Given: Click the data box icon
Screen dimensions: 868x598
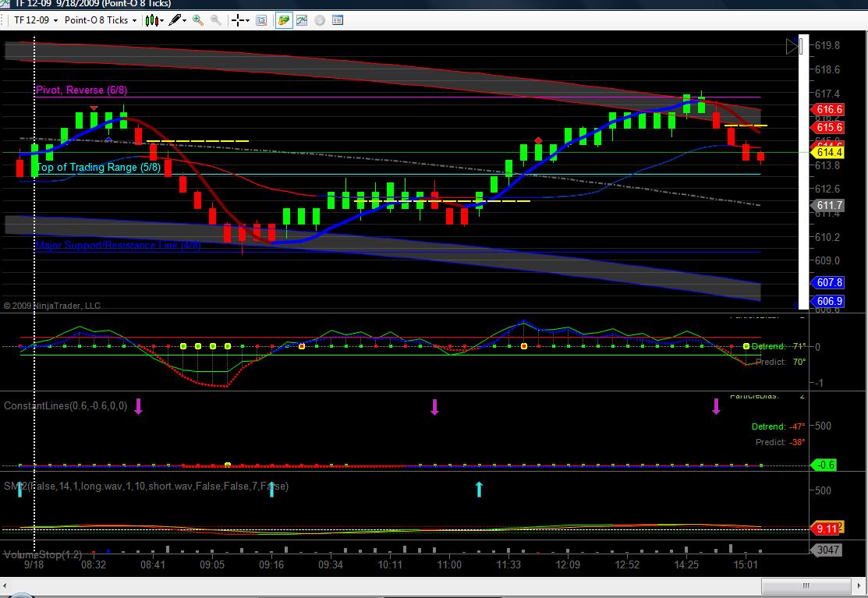Looking at the screenshot, I should (x=261, y=20).
